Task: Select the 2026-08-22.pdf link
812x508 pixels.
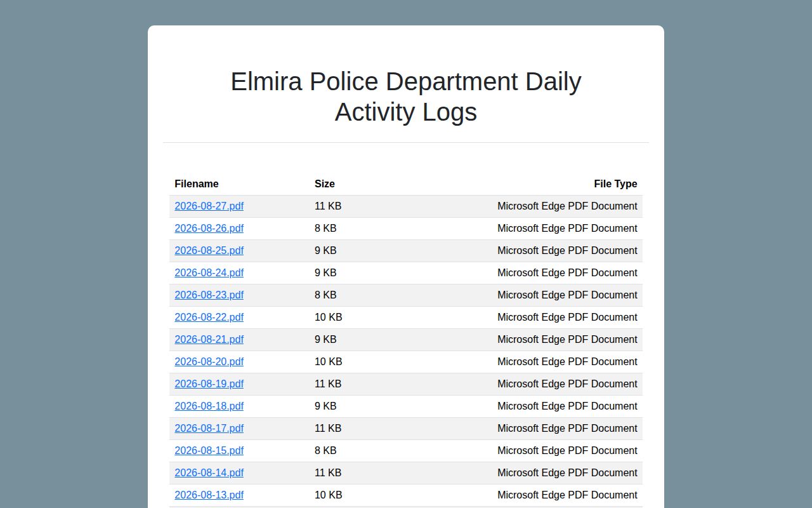Action: pyautogui.click(x=209, y=317)
